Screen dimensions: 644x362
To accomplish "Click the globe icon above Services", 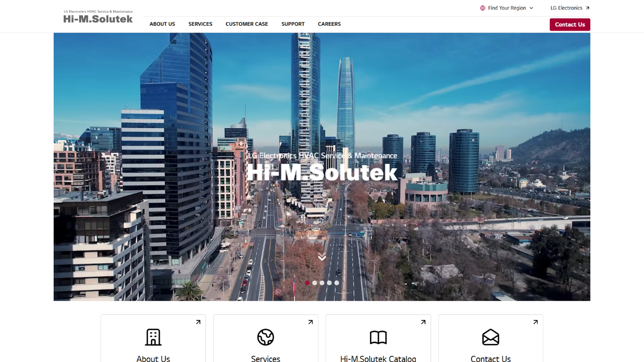I will pyautogui.click(x=265, y=337).
